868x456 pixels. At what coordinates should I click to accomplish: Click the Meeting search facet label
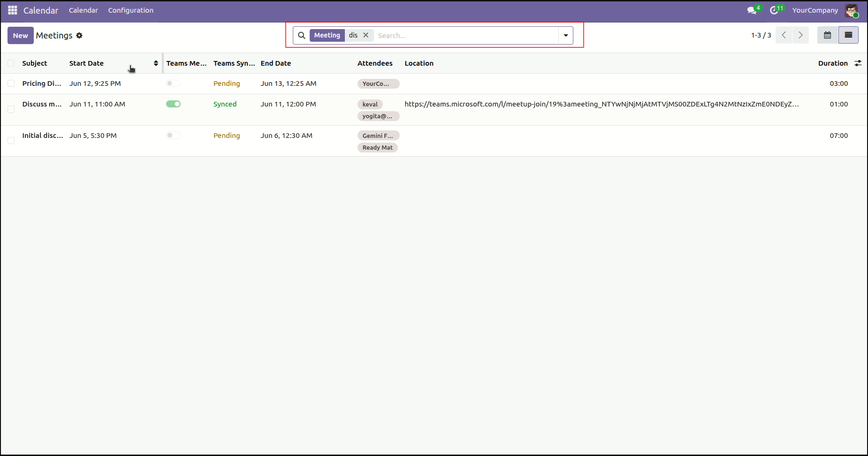point(327,35)
